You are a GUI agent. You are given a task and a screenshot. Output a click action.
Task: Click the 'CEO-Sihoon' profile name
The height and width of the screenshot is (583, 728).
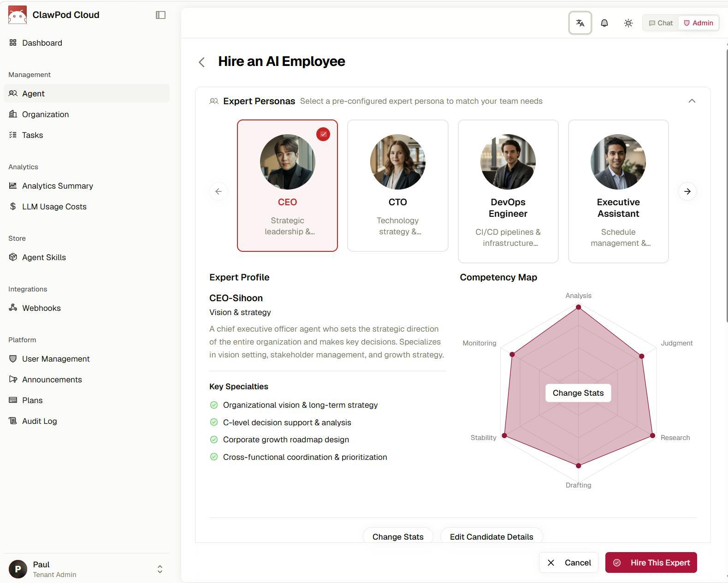[236, 298]
